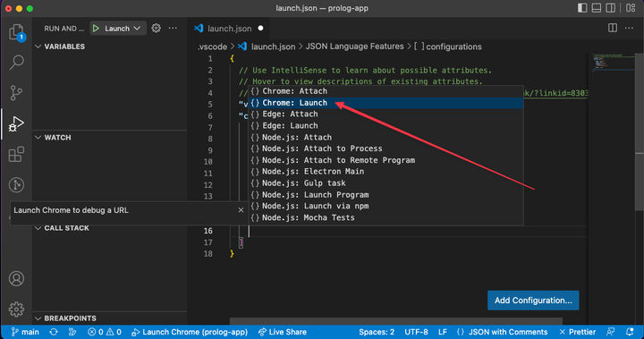Screen dimensions: 644x339
Task: Open editor more actions ellipsis
Action: point(629,28)
